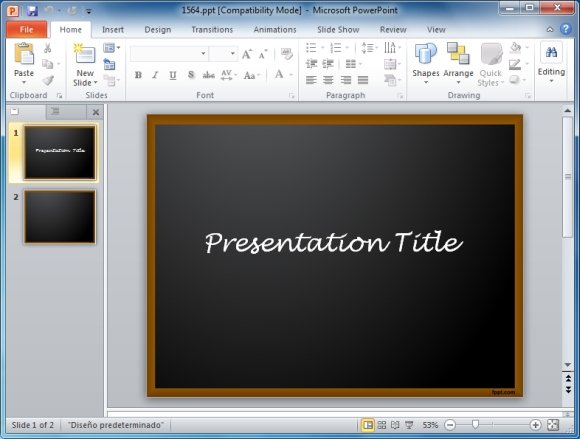Click Decrease Font Size icon
The image size is (580, 439).
point(263,54)
